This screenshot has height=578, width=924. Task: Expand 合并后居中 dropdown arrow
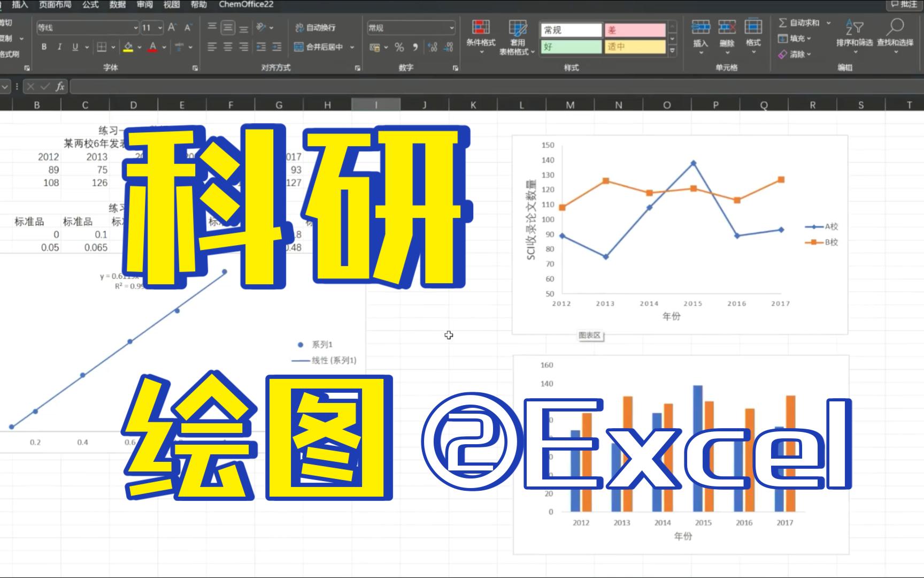click(x=352, y=47)
